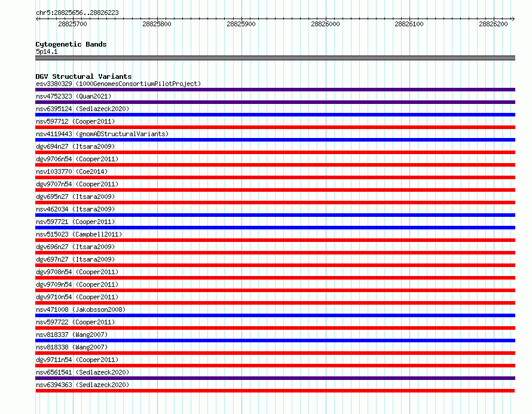Click the blue bar for nsv471008
532x414 pixels.
(275, 315)
